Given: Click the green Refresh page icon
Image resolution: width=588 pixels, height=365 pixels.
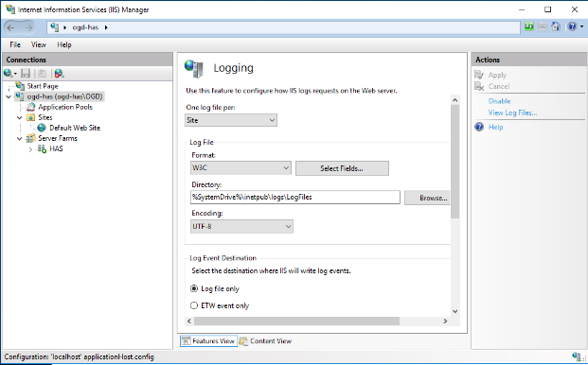Looking at the screenshot, I should pyautogui.click(x=529, y=26).
